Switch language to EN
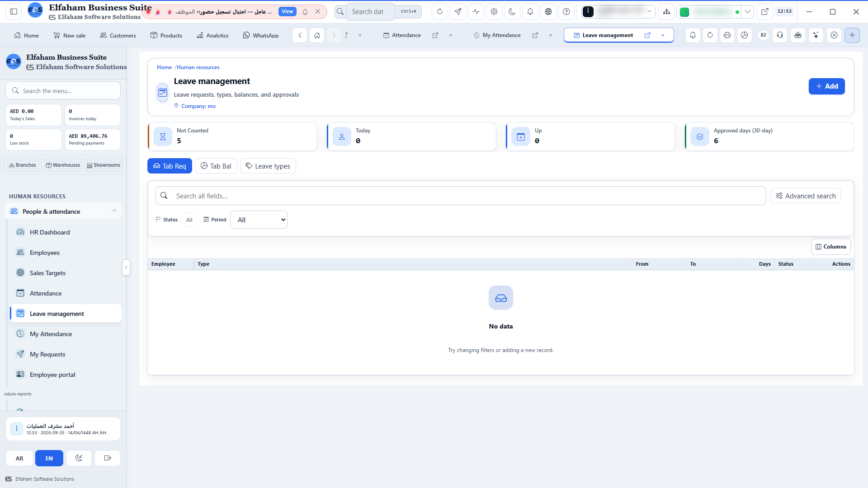 point(49,458)
